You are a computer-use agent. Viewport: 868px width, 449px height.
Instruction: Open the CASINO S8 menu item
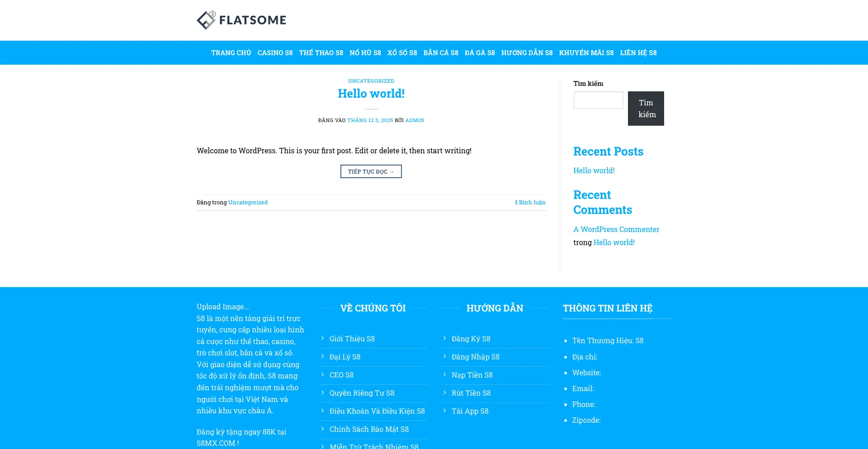point(275,53)
